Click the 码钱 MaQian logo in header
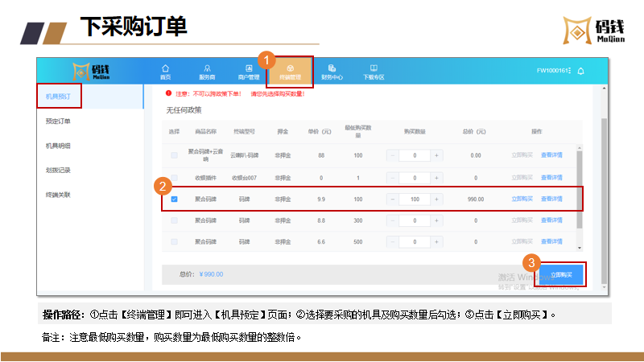Image resolution: width=644 pixels, height=362 pixels. (91, 71)
